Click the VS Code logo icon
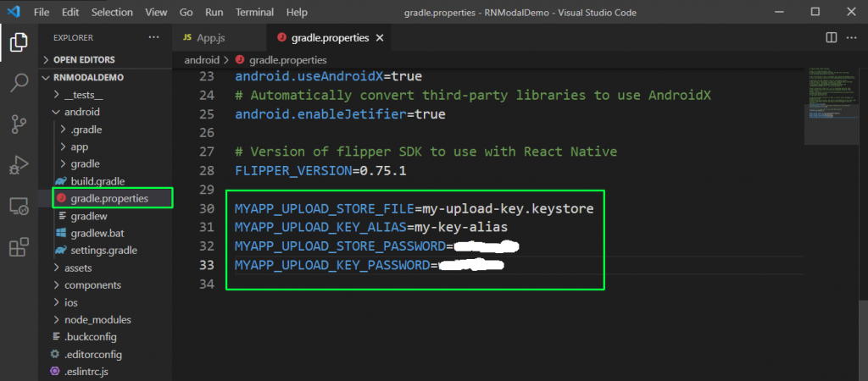The image size is (868, 381). tap(14, 12)
